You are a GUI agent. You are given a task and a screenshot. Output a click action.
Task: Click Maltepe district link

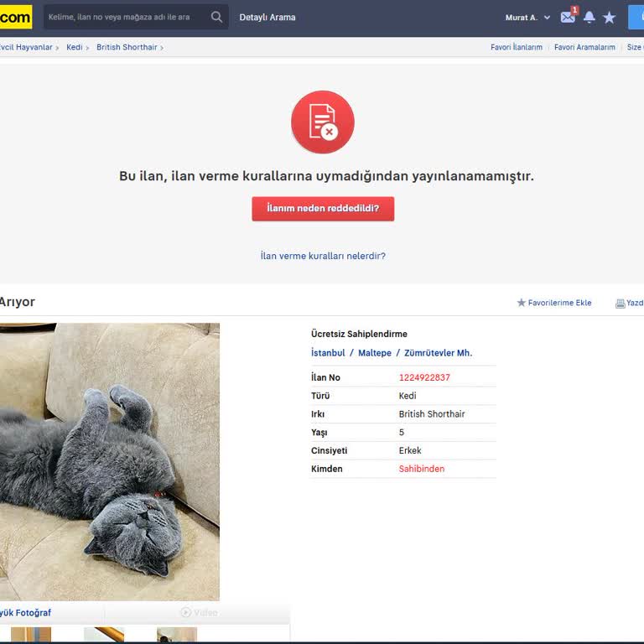[x=375, y=353]
